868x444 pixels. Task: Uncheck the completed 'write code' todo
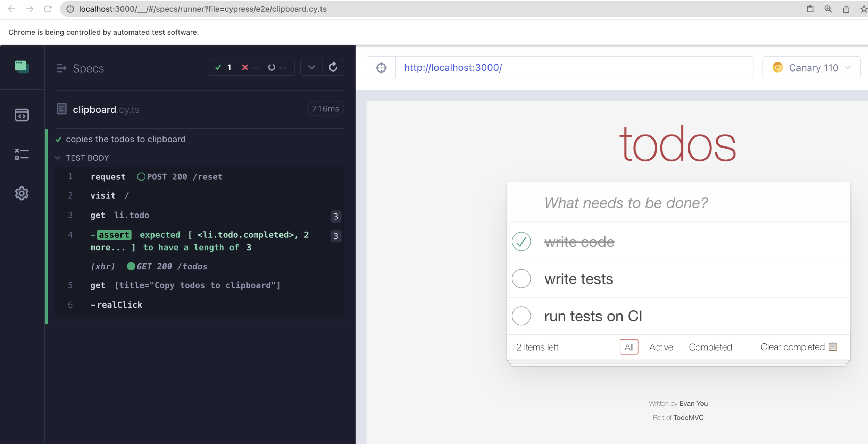point(521,242)
